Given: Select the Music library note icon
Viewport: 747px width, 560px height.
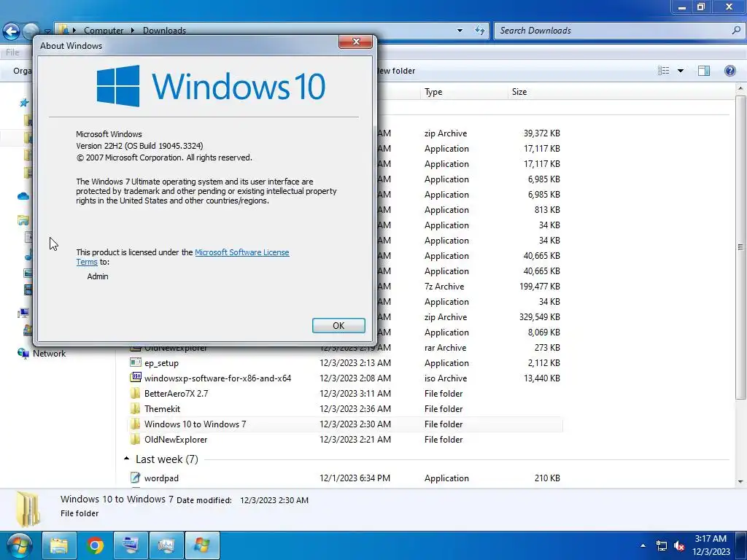Looking at the screenshot, I should [28, 254].
